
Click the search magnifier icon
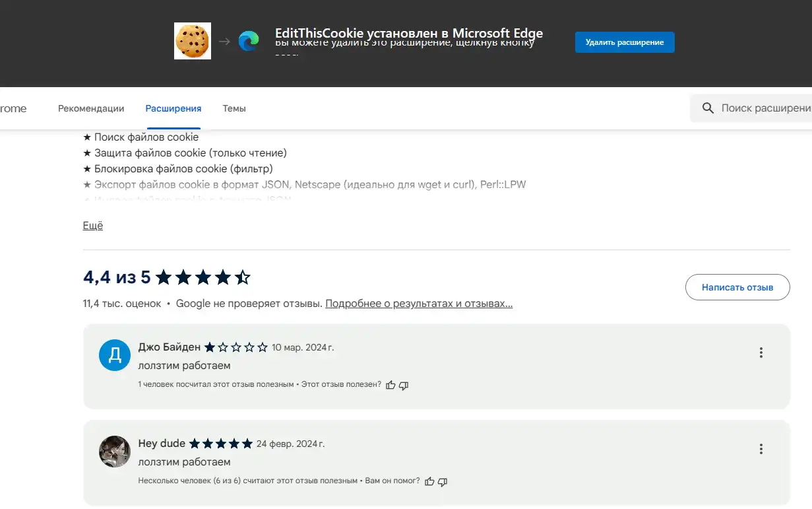pyautogui.click(x=708, y=108)
